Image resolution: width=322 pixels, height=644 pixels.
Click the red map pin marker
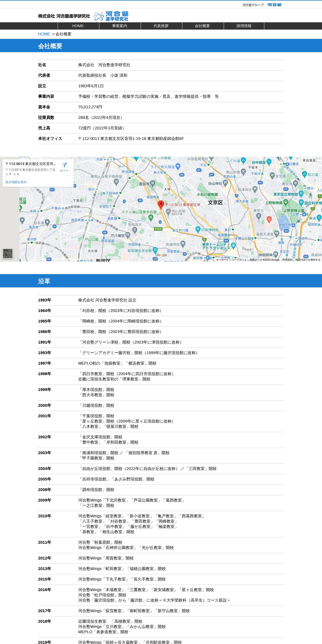(161, 205)
